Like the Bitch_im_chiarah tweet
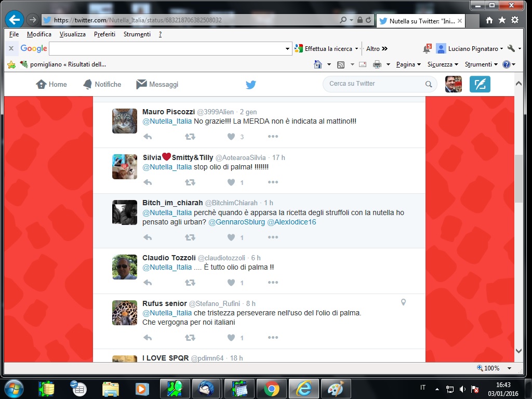Image resolution: width=532 pixels, height=399 pixels. (x=231, y=237)
